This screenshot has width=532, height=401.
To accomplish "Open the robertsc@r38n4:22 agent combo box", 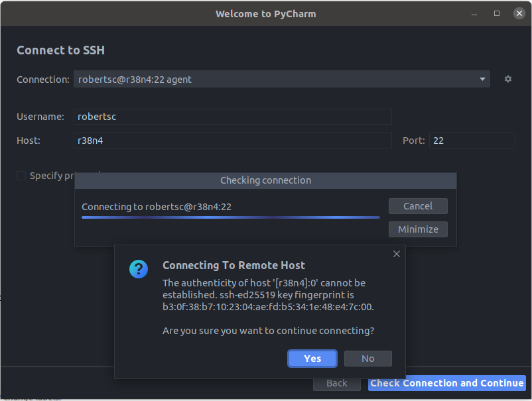I will [x=282, y=79].
